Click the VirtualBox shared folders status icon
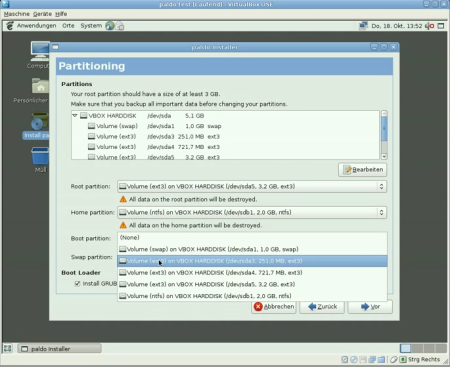This screenshot has height=367, width=450. 381,359
